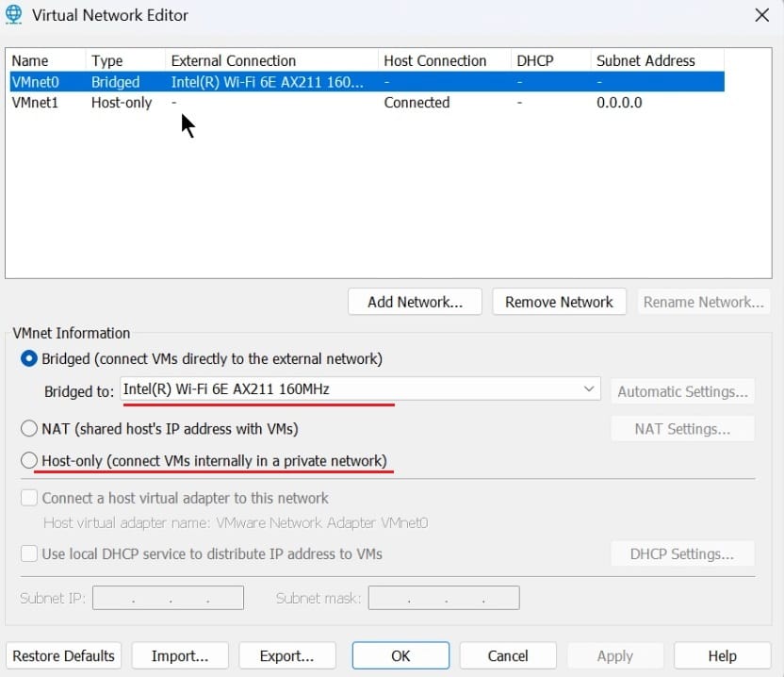Click Remove Network button
The height and width of the screenshot is (677, 784).
pos(559,301)
